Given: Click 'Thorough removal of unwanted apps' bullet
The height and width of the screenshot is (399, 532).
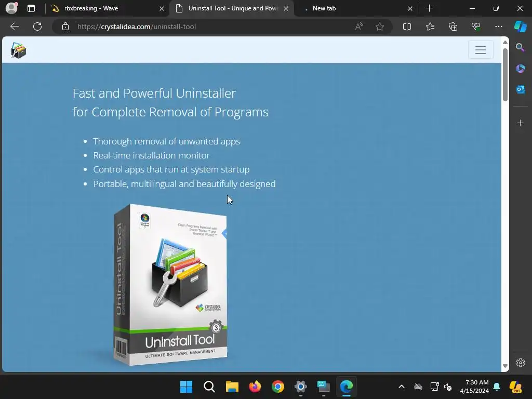Looking at the screenshot, I should click(x=167, y=141).
